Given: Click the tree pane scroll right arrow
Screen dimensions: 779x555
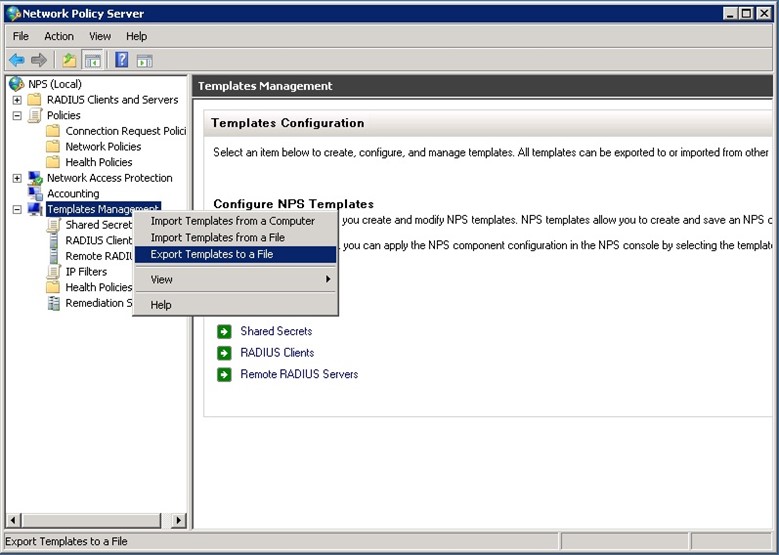Looking at the screenshot, I should pyautogui.click(x=178, y=521).
